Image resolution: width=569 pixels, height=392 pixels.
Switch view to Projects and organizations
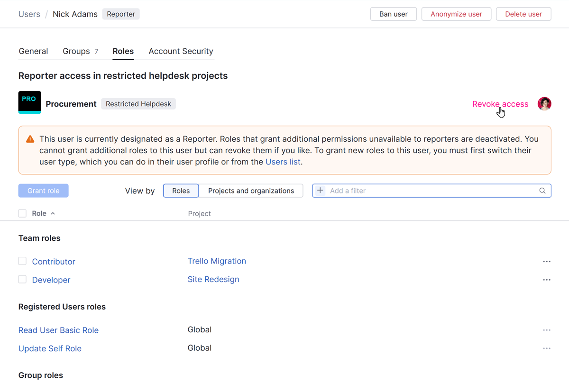tap(251, 191)
